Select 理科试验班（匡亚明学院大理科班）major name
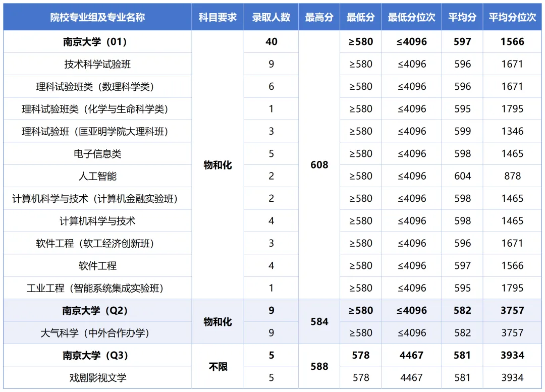Image resolution: width=545 pixels, height=392 pixels. coord(97,131)
